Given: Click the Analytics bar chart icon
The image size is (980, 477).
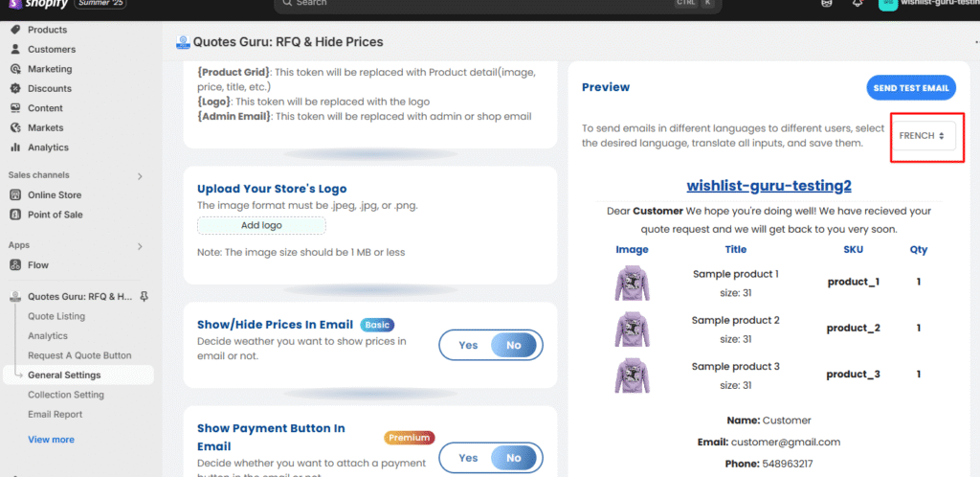Looking at the screenshot, I should click(x=15, y=148).
